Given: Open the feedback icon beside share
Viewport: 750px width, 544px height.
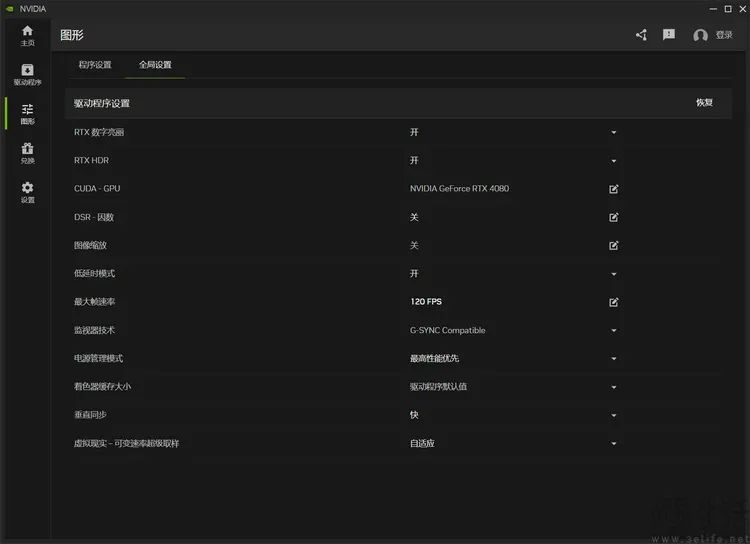Looking at the screenshot, I should pyautogui.click(x=669, y=35).
